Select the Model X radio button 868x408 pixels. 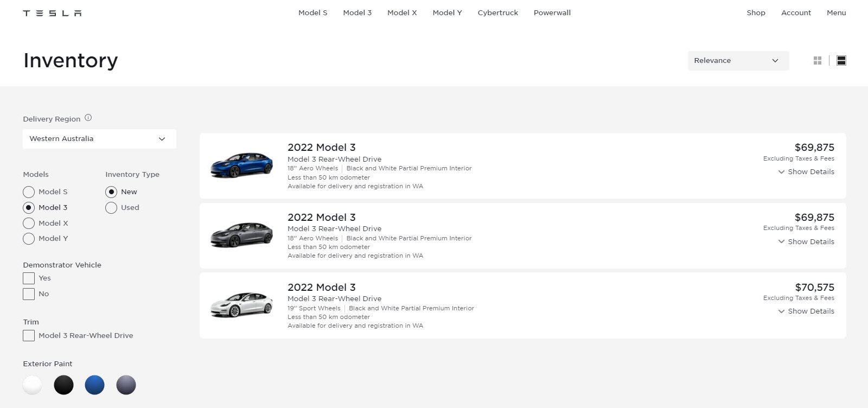coord(29,224)
